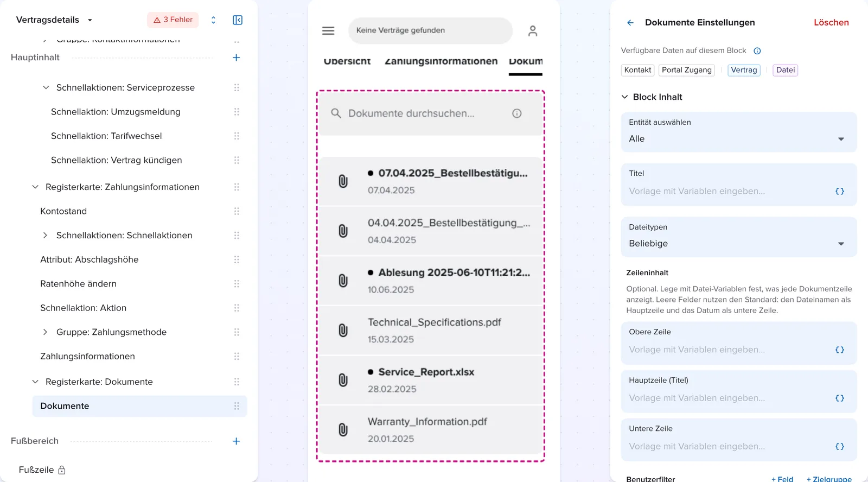
Task: Click the Keine Verträge gefunden search box
Action: pyautogui.click(x=430, y=31)
